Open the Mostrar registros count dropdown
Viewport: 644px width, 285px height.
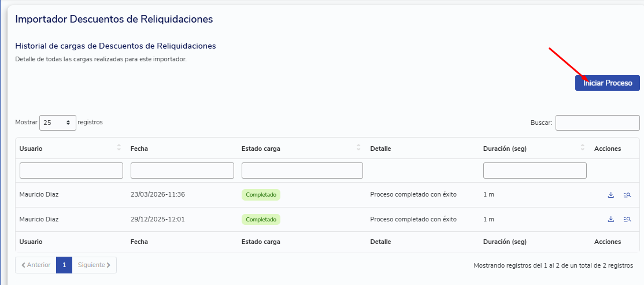[58, 123]
